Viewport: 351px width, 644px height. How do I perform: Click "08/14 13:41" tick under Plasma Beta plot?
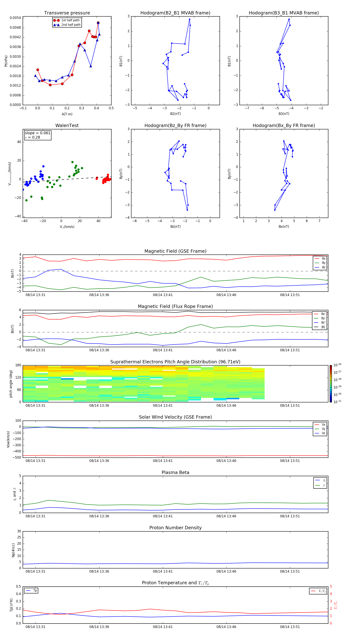(163, 516)
